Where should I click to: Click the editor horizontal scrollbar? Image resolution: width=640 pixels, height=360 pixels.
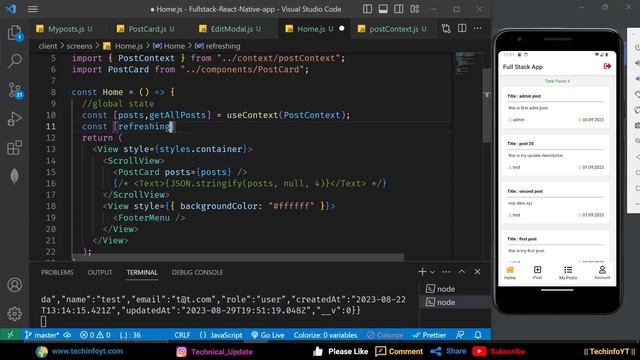[238, 258]
